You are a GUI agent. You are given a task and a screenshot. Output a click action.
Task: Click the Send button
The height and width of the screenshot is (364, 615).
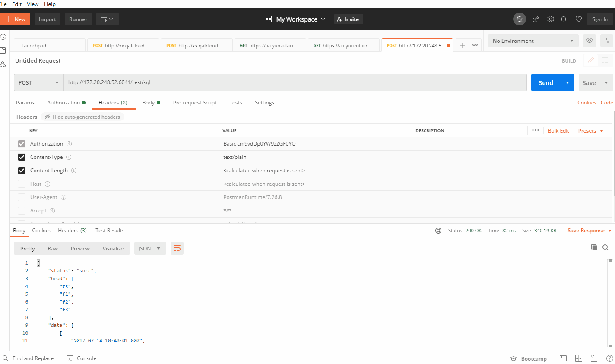(x=545, y=82)
